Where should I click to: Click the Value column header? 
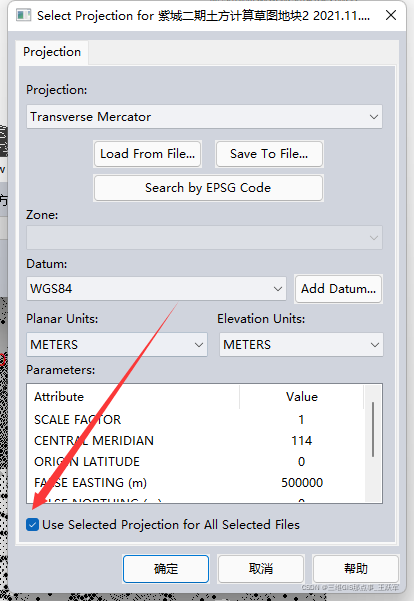[x=302, y=397]
